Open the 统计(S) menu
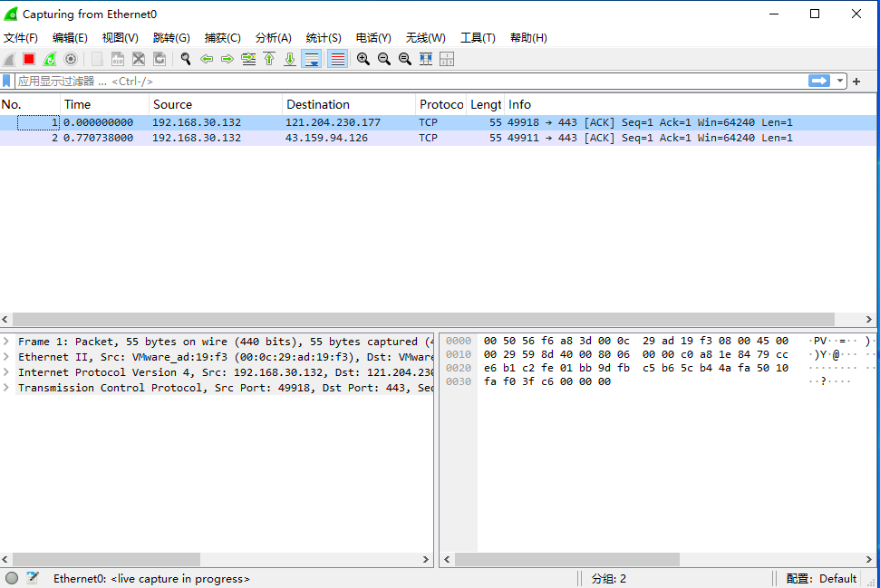Viewport: 880px width, 588px height. (x=324, y=37)
